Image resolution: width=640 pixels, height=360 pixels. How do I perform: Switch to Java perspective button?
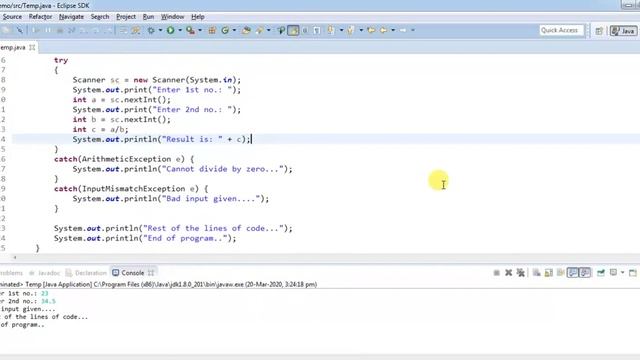(x=623, y=31)
